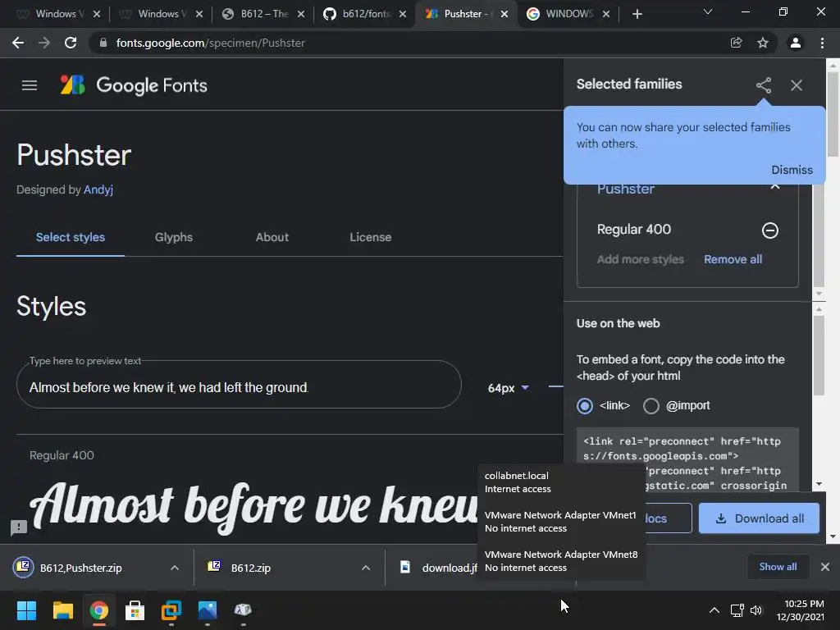Show hidden system tray icons
Image resolution: width=840 pixels, height=630 pixels.
pos(714,610)
